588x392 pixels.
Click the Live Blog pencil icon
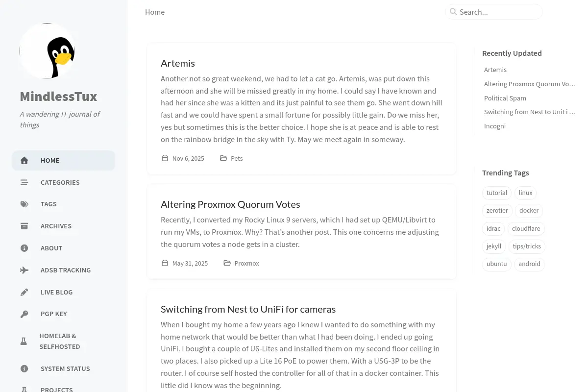[x=24, y=292]
